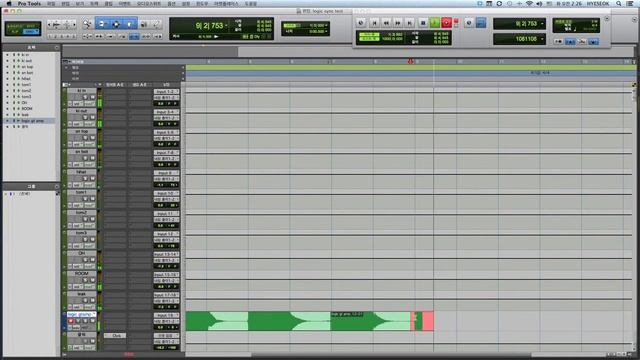Select the red recording clip on timeline
The height and width of the screenshot is (360, 640).
coord(422,321)
